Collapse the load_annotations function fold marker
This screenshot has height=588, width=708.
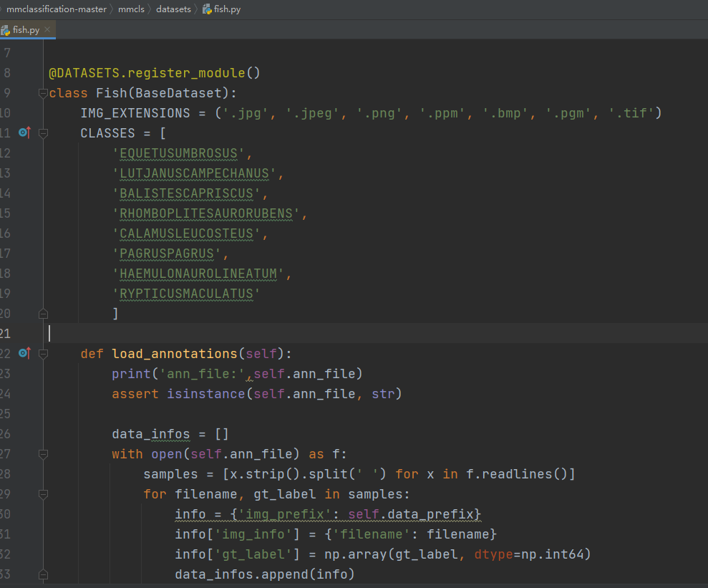tap(44, 354)
